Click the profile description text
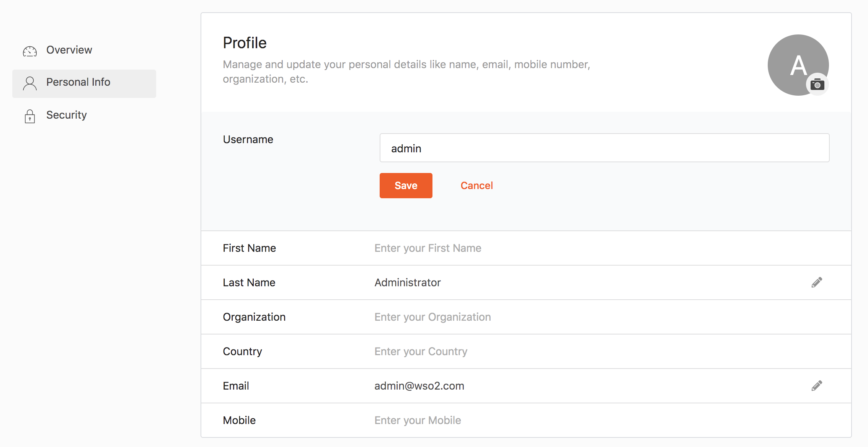The image size is (868, 447). (406, 72)
